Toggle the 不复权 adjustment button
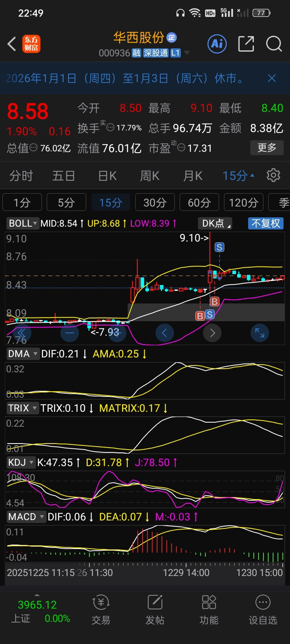 point(266,223)
